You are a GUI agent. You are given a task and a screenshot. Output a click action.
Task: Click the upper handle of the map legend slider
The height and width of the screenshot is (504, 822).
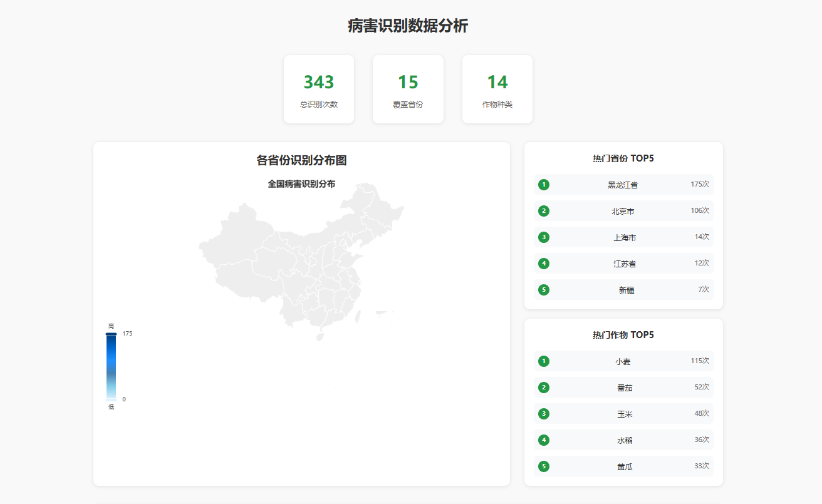tap(111, 334)
